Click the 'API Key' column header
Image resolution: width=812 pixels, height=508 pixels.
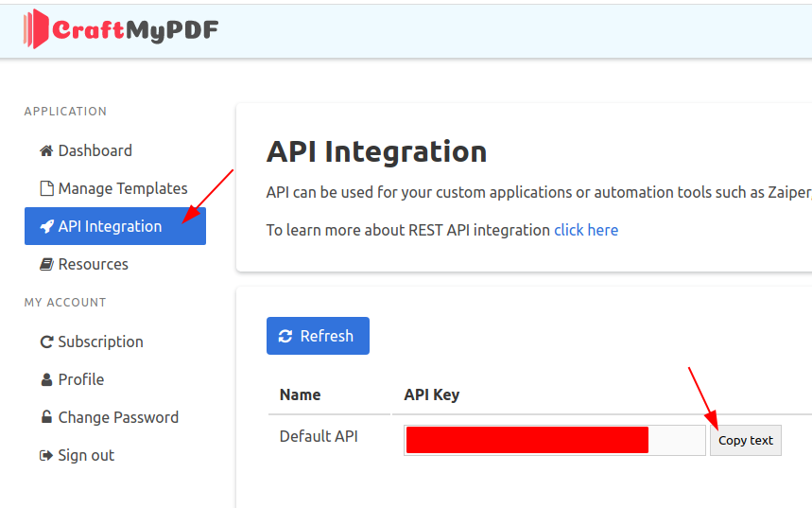coord(432,395)
